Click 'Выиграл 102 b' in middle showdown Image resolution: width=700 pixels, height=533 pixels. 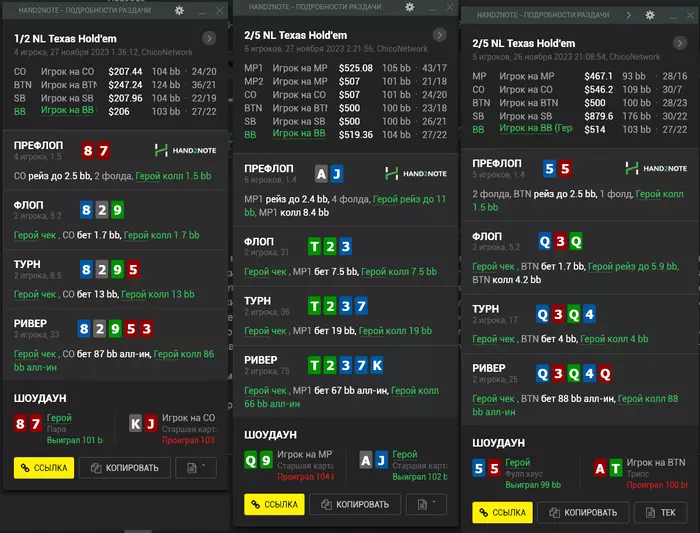tap(420, 477)
